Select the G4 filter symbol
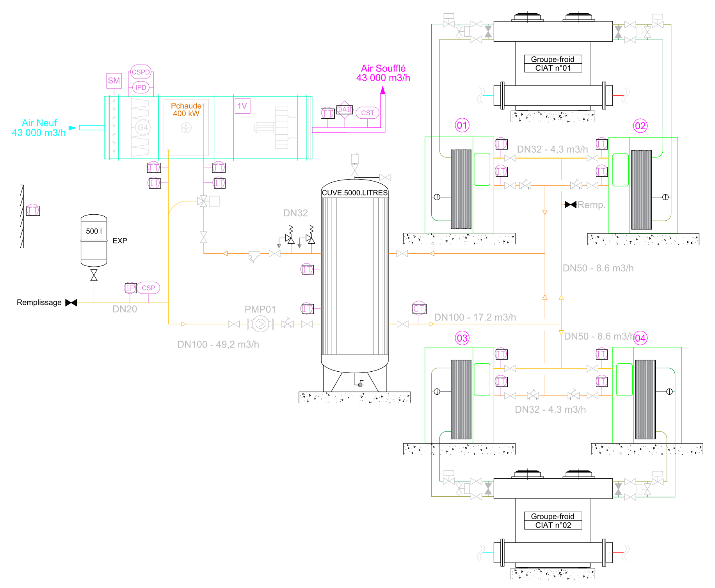Screen dimensions: 715x588 (143, 128)
